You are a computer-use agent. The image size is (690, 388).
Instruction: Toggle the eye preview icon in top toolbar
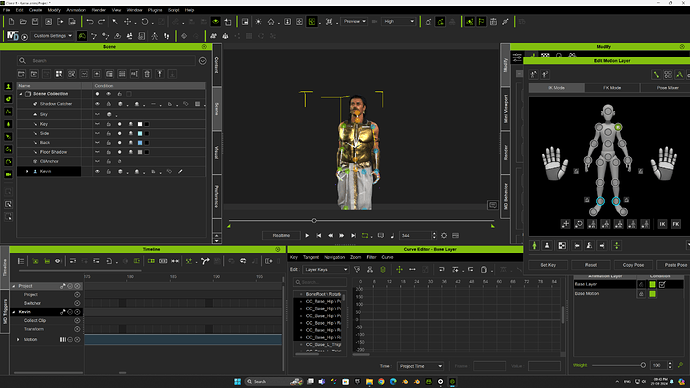216,22
